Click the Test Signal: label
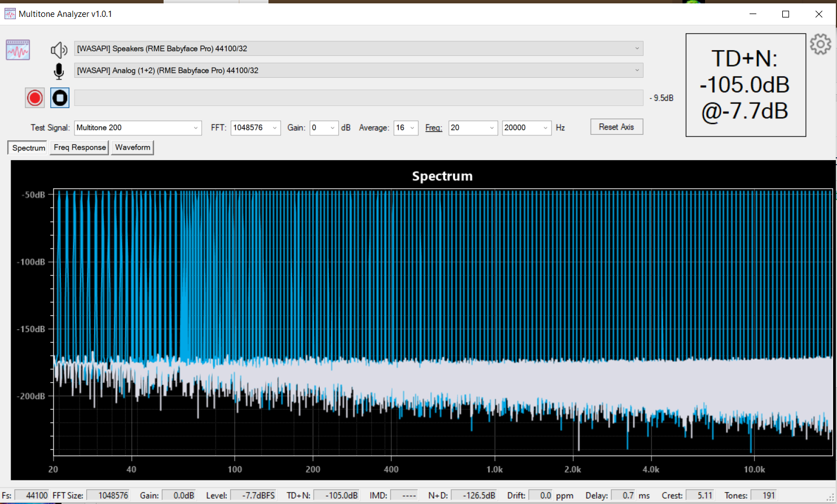The image size is (837, 504). (x=50, y=128)
